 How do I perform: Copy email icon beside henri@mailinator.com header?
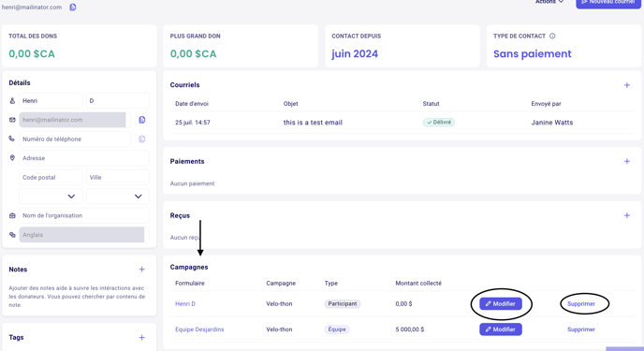coord(73,7)
